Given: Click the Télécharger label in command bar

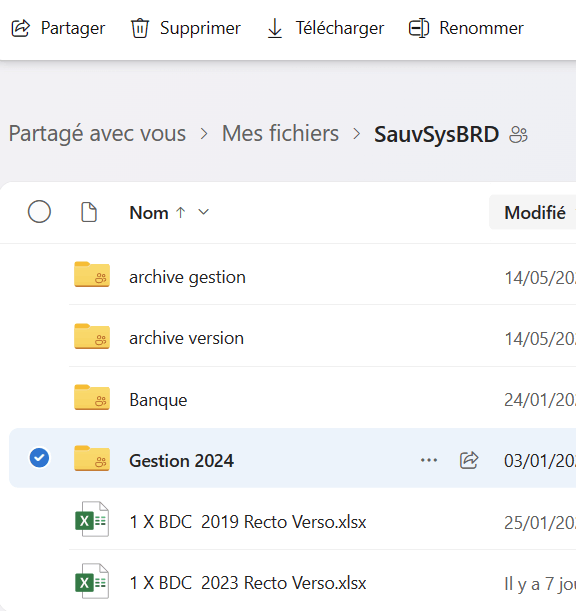Looking at the screenshot, I should tap(340, 28).
